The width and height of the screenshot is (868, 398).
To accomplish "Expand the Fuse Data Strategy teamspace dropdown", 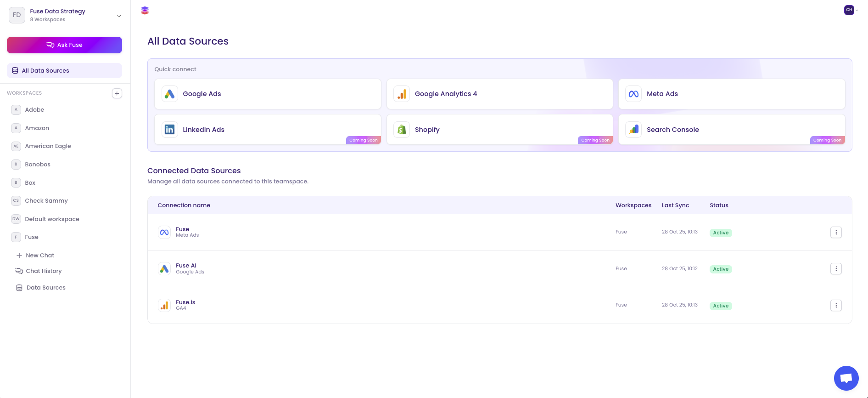I will pyautogui.click(x=119, y=16).
